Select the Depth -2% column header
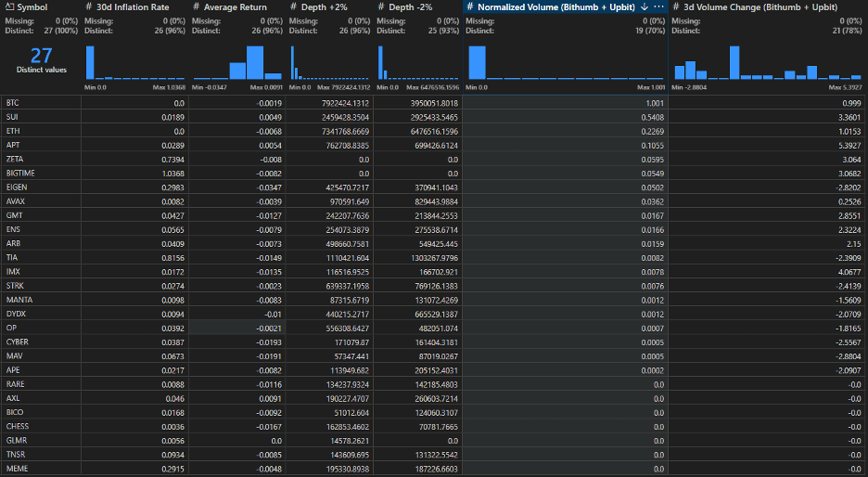The width and height of the screenshot is (868, 477). 418,7
